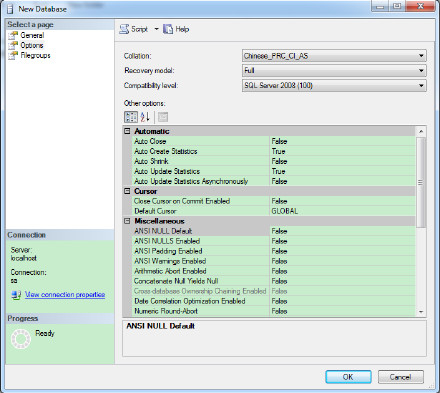
Task: Select Auto Update Statistics Asynchronously row
Action: [274, 181]
